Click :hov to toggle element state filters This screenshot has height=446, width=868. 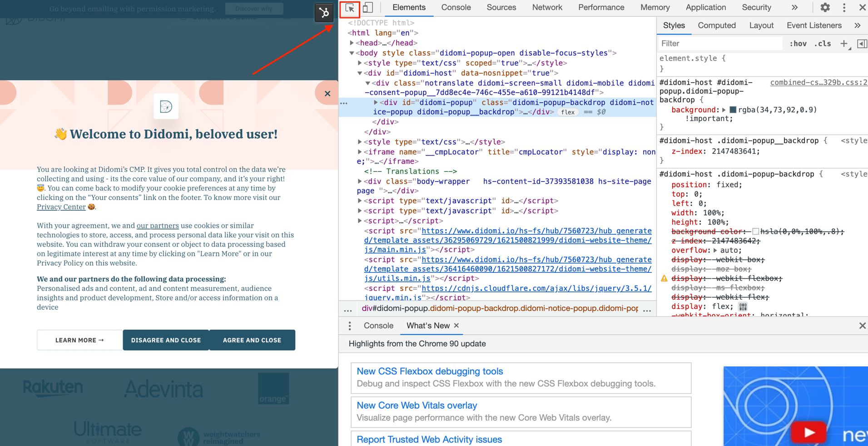(x=798, y=43)
